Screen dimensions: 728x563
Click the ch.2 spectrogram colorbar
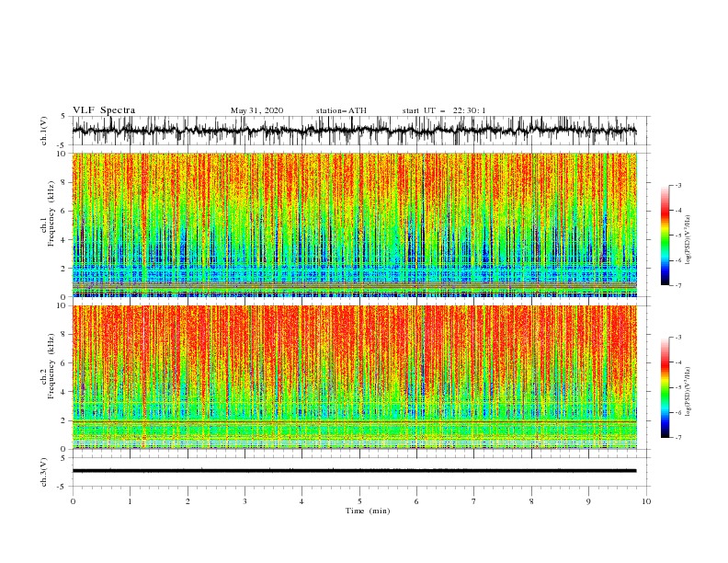(665, 387)
